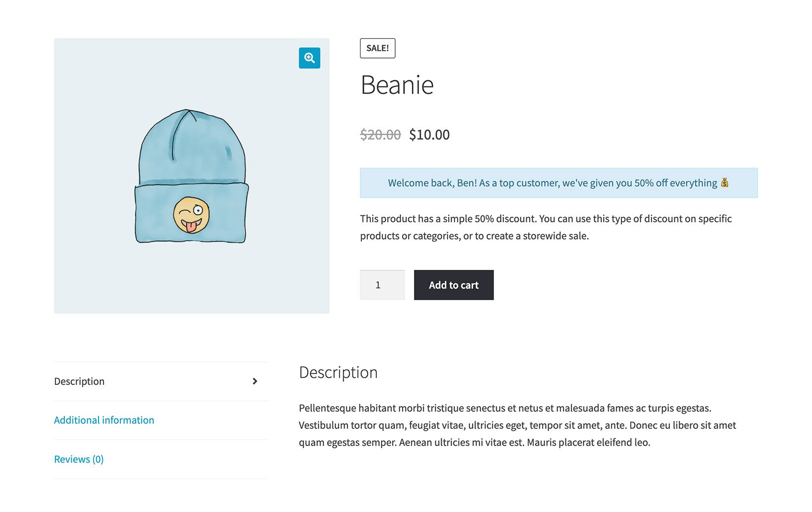Click the discounted $10.00 price

click(x=429, y=134)
